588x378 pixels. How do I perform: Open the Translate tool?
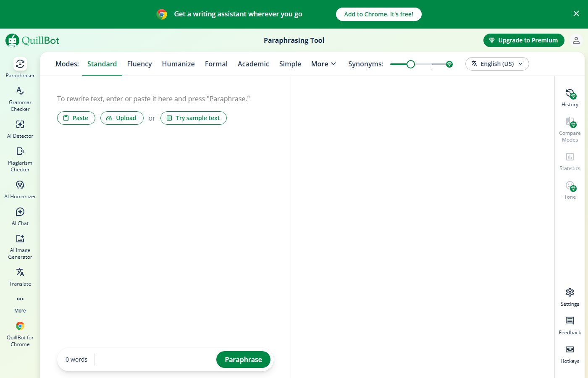click(20, 276)
